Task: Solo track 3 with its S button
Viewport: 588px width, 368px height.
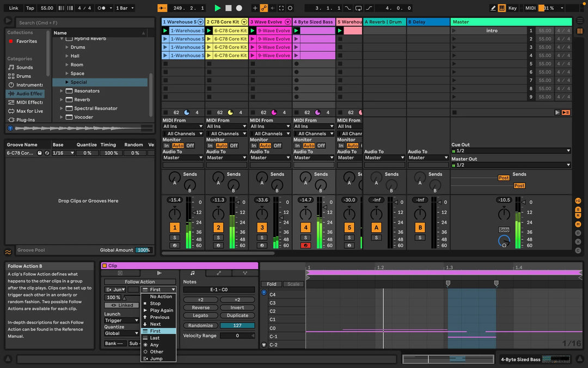Action: (262, 238)
